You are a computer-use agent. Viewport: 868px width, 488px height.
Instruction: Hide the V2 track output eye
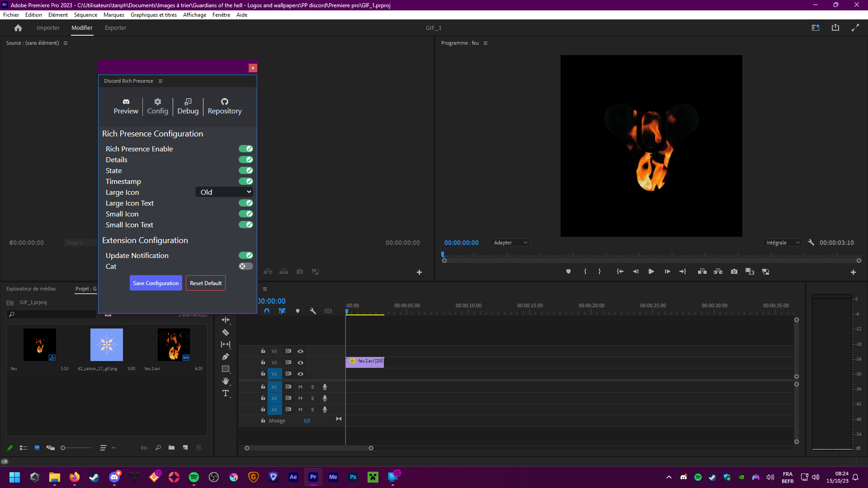300,362
